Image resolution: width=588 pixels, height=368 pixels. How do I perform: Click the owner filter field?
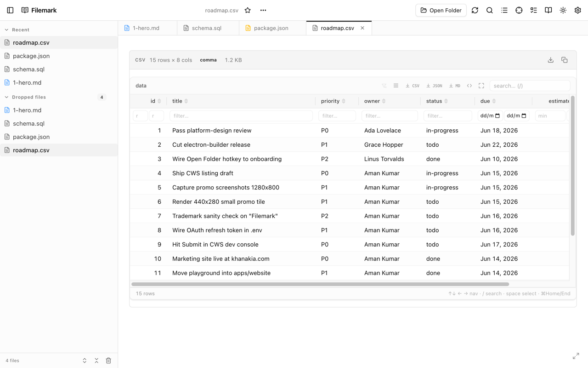[390, 116]
